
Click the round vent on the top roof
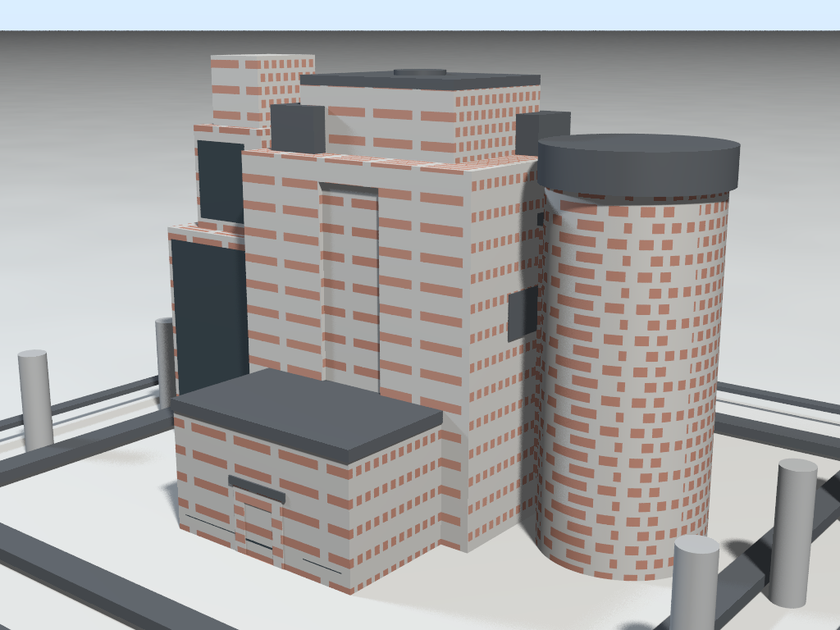[x=420, y=72]
